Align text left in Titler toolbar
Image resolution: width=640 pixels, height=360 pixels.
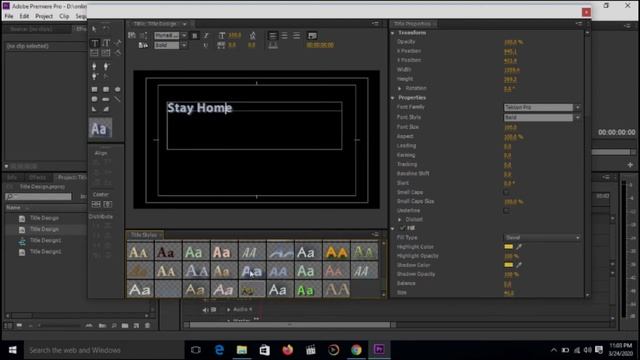[273, 36]
